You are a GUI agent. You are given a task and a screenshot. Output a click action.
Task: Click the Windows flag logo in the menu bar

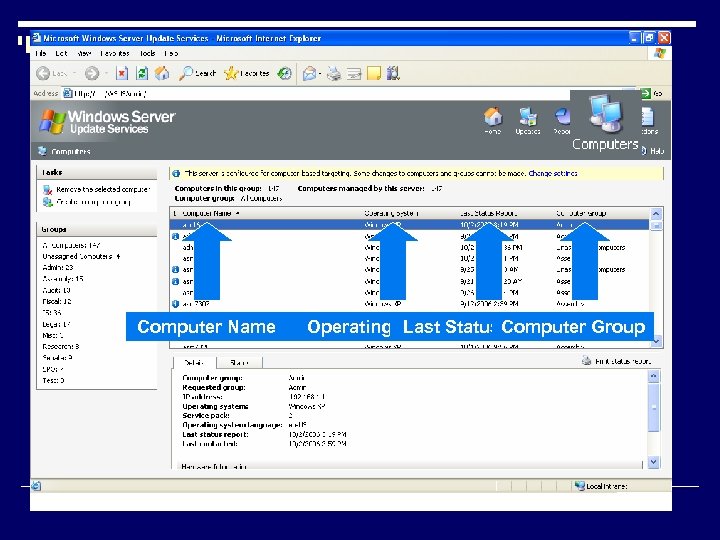tap(660, 53)
